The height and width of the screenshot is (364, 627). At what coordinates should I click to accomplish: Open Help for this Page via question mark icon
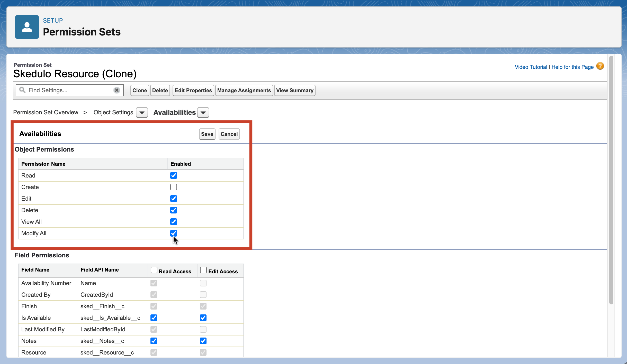600,66
